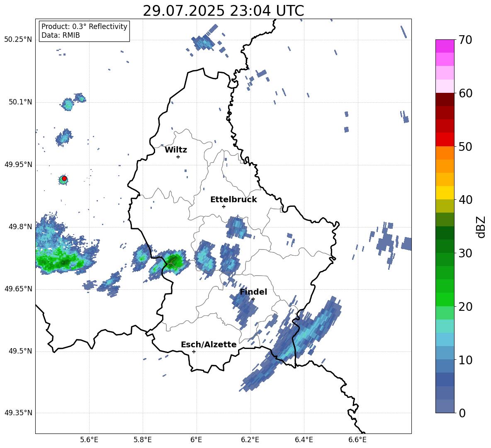Click the 5.6°E longitude tick label
The image size is (491, 448).
[89, 440]
